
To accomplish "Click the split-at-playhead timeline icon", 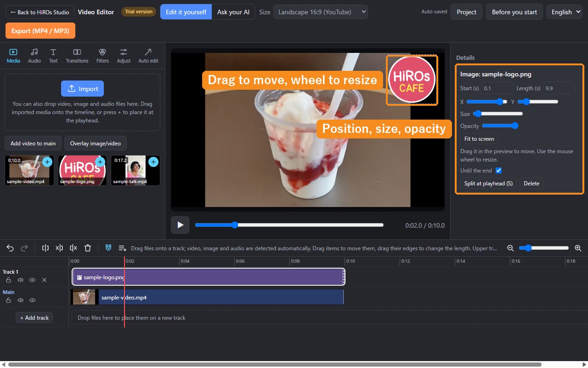I will (45, 248).
